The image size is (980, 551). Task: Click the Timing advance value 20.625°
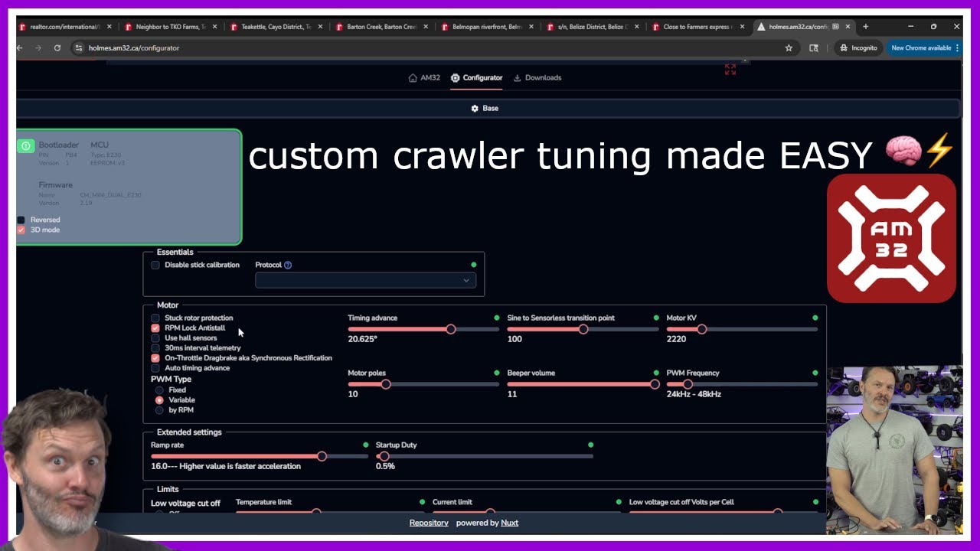tap(363, 339)
